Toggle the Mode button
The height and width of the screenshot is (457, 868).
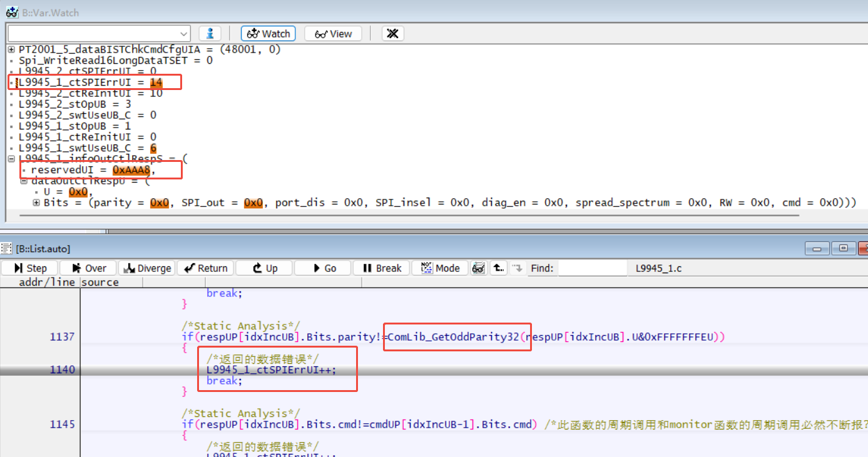coord(440,268)
